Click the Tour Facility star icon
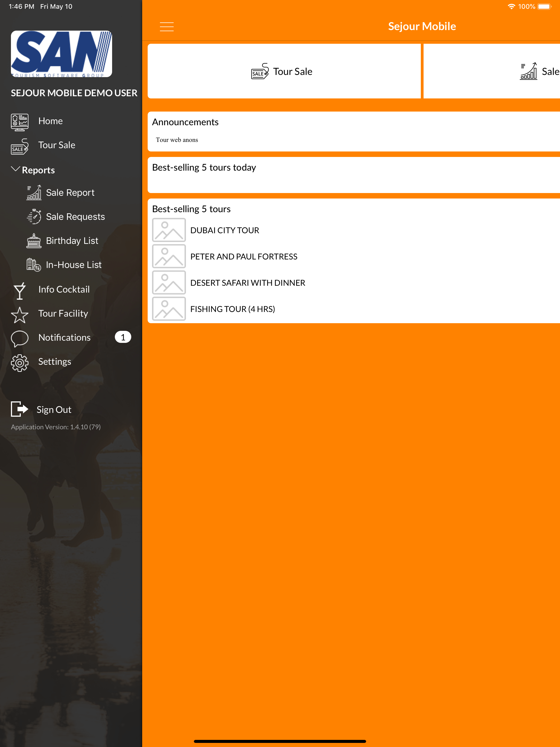Screen dimensions: 560x747 [x=20, y=315]
